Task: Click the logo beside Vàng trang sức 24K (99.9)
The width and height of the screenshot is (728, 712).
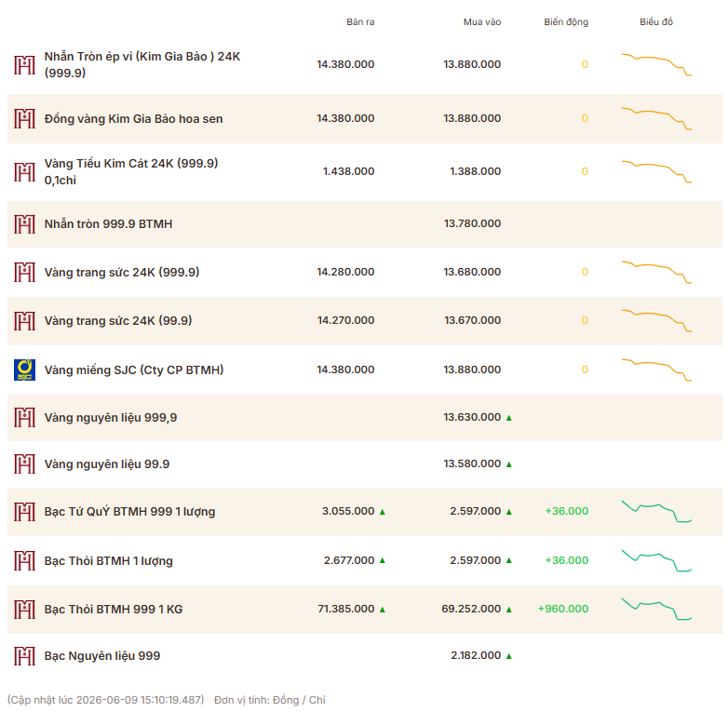Action: click(x=24, y=321)
